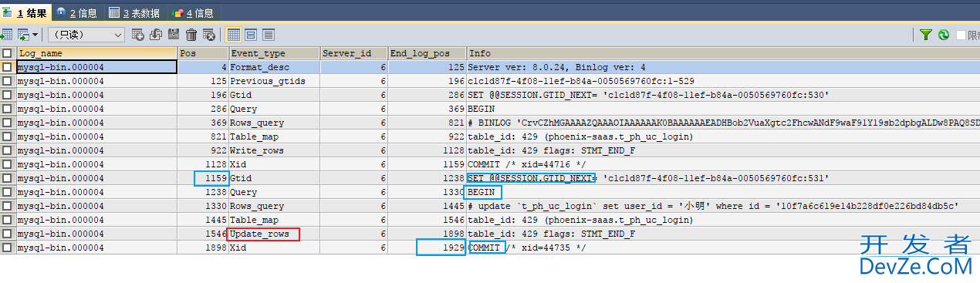Select the Format_desc event type cell
The height and width of the screenshot is (283, 980).
(x=274, y=67)
